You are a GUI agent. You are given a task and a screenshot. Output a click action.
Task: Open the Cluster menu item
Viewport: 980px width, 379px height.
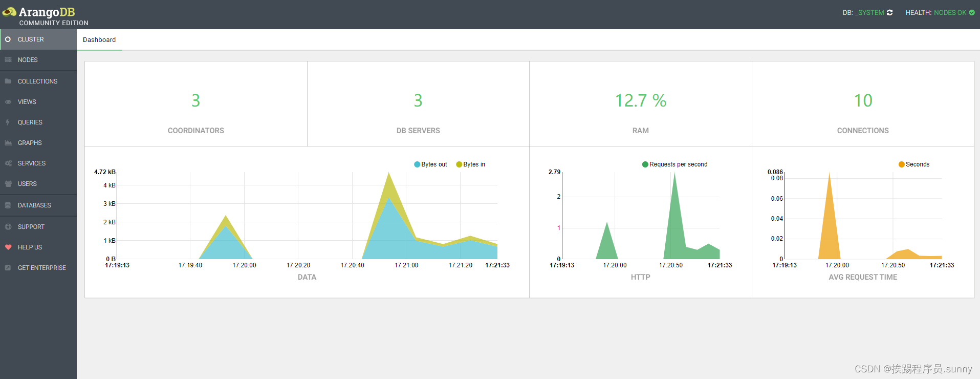38,39
